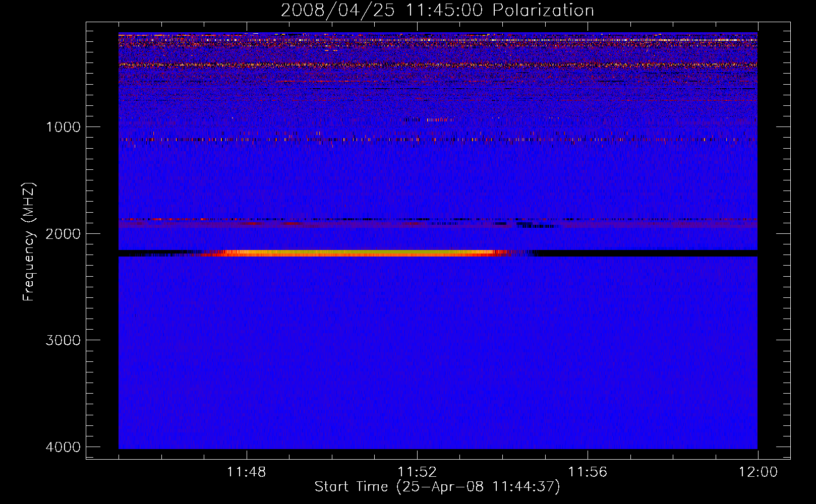The image size is (816, 504).
Task: Click the 2008/04/25 date in the title
Action: point(337,11)
